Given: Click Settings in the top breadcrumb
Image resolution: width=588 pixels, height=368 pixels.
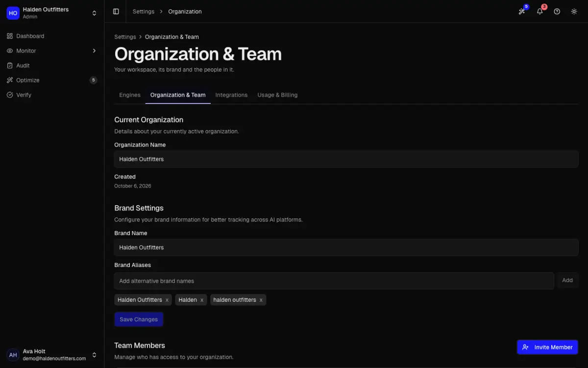Looking at the screenshot, I should (x=144, y=11).
